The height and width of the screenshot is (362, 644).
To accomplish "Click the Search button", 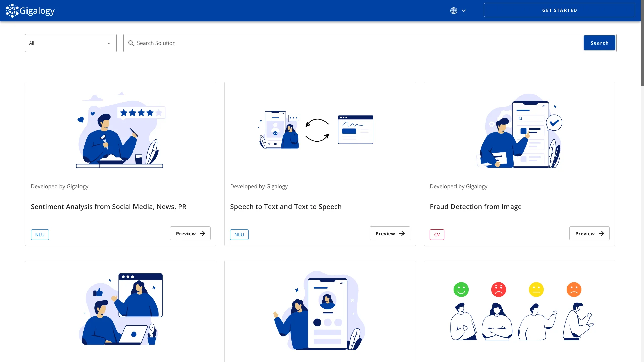I will (600, 43).
